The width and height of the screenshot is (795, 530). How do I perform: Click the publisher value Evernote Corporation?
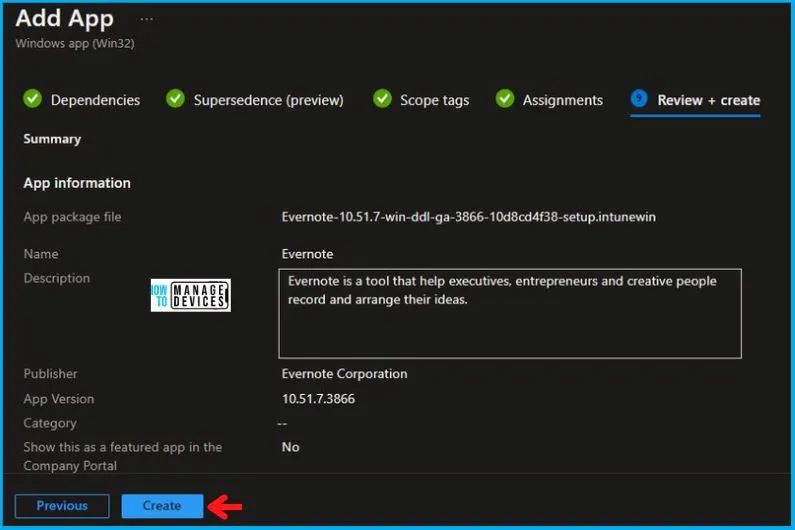tap(344, 374)
